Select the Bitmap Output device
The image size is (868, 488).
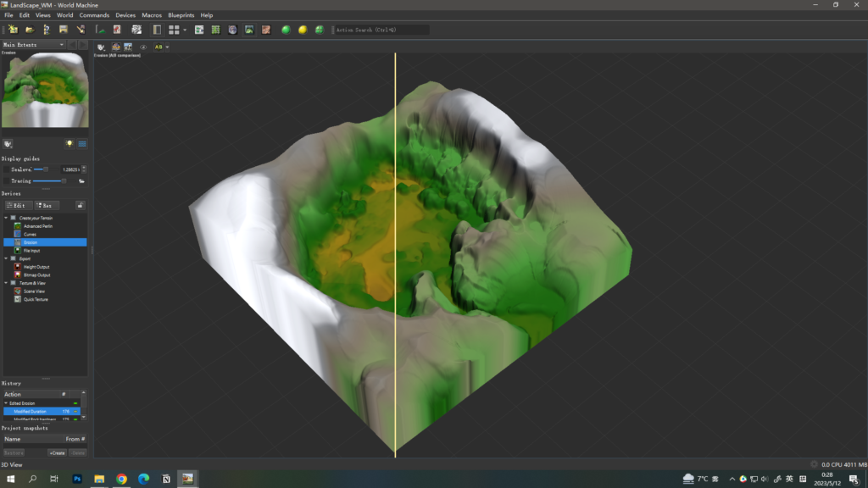[37, 274]
